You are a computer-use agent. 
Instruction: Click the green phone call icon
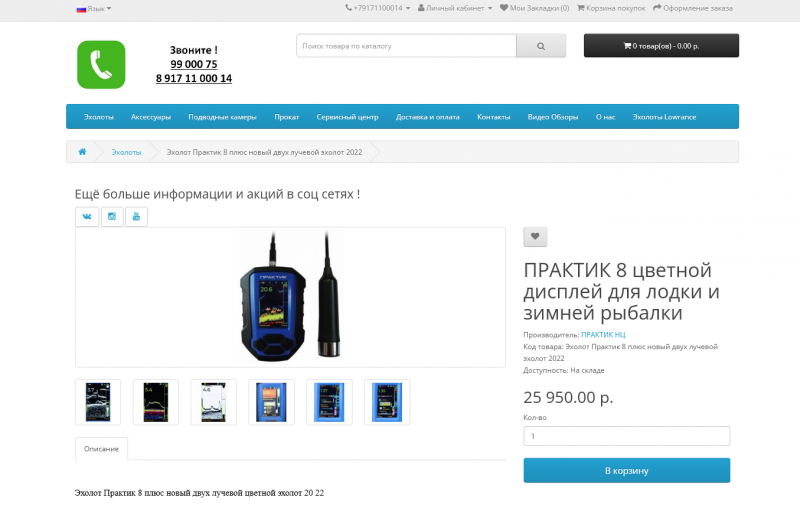[x=101, y=65]
